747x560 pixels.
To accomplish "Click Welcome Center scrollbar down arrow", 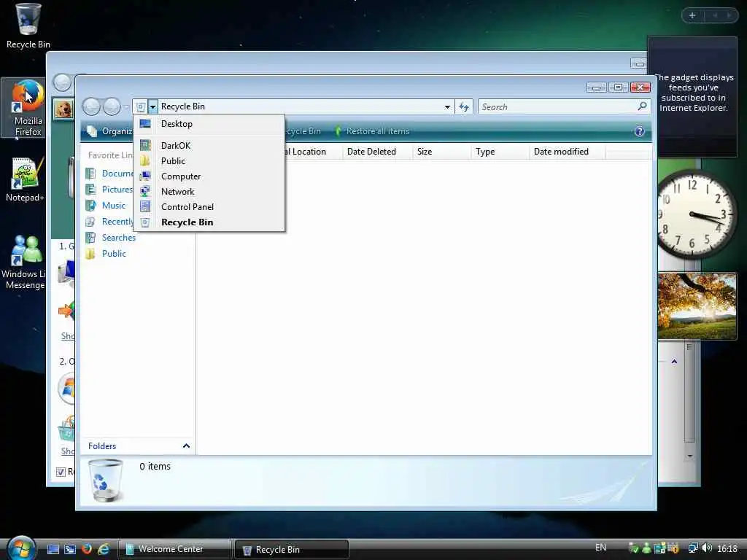I will [689, 456].
